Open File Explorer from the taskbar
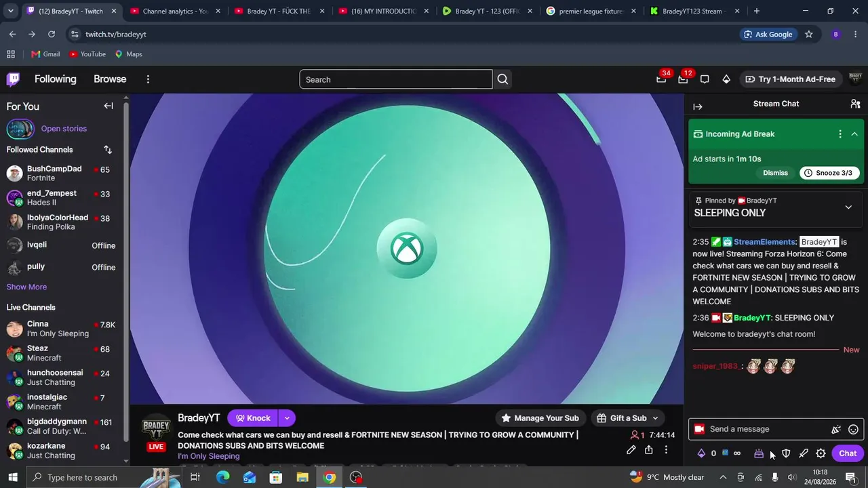 (x=302, y=477)
